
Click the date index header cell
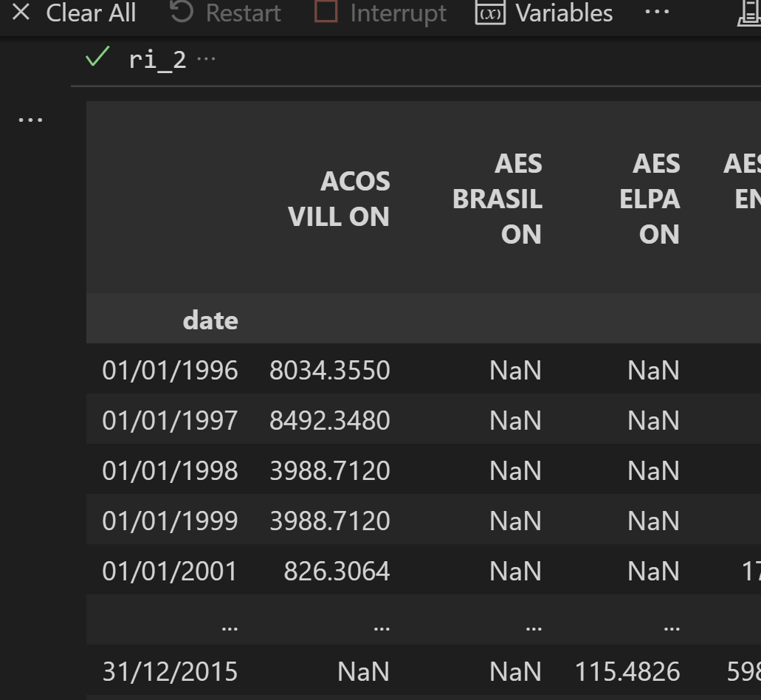click(x=210, y=319)
